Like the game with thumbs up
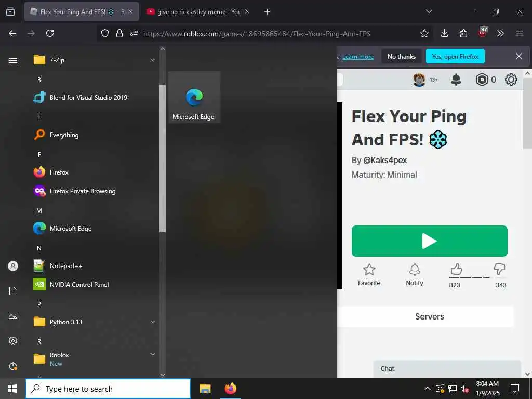Screen dimensions: 532x399 tap(456, 270)
